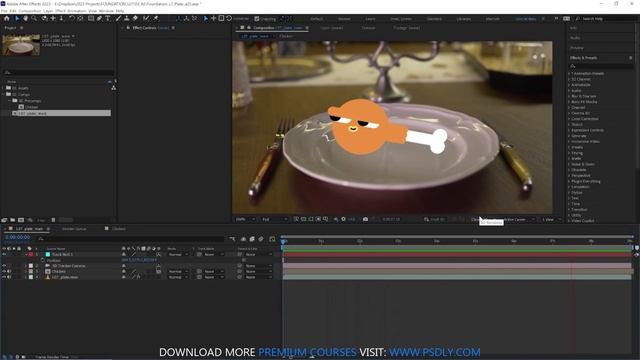Open the Animation menu
The width and height of the screenshot is (640, 360).
[76, 11]
